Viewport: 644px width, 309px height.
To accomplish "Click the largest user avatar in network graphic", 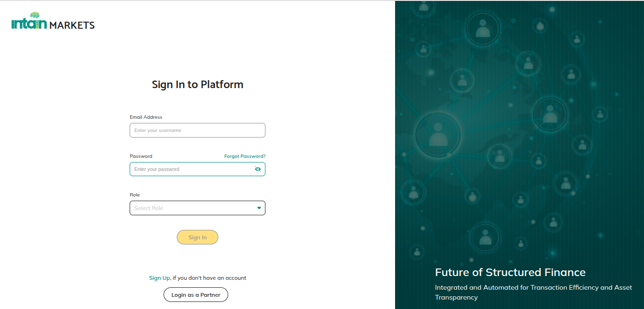I will coord(438,135).
